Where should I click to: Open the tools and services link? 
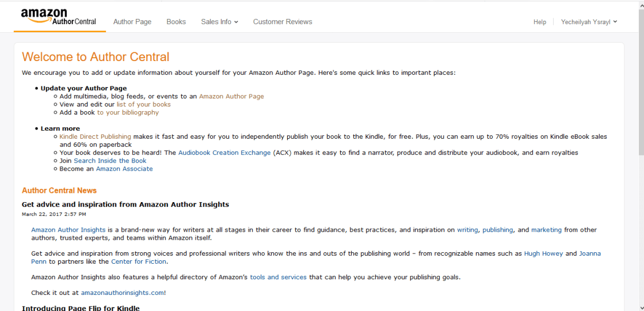279,277
